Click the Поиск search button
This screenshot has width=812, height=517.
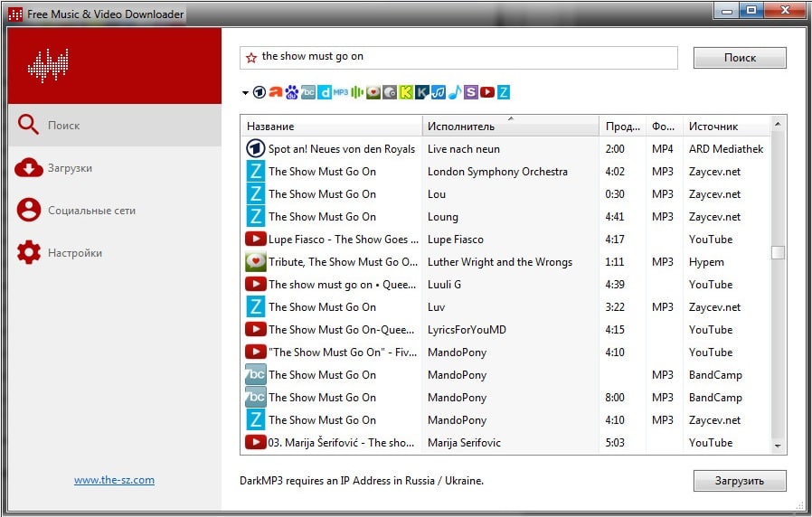point(740,58)
